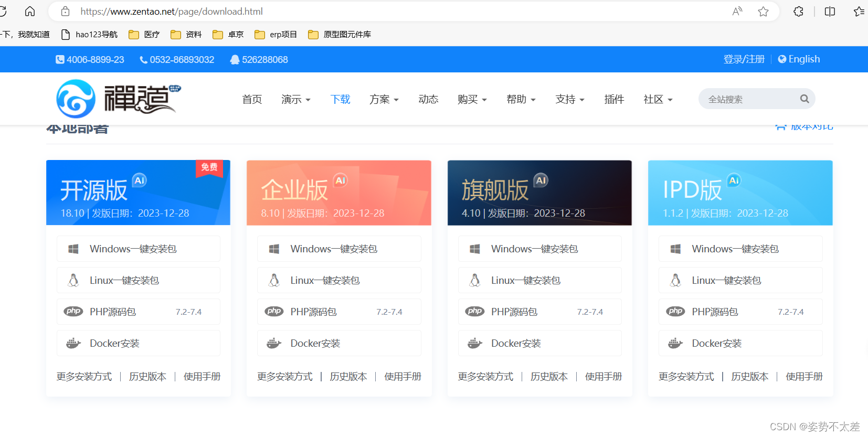Open 开源版 Docker安装
Image resolution: width=868 pixels, height=437 pixels.
139,343
